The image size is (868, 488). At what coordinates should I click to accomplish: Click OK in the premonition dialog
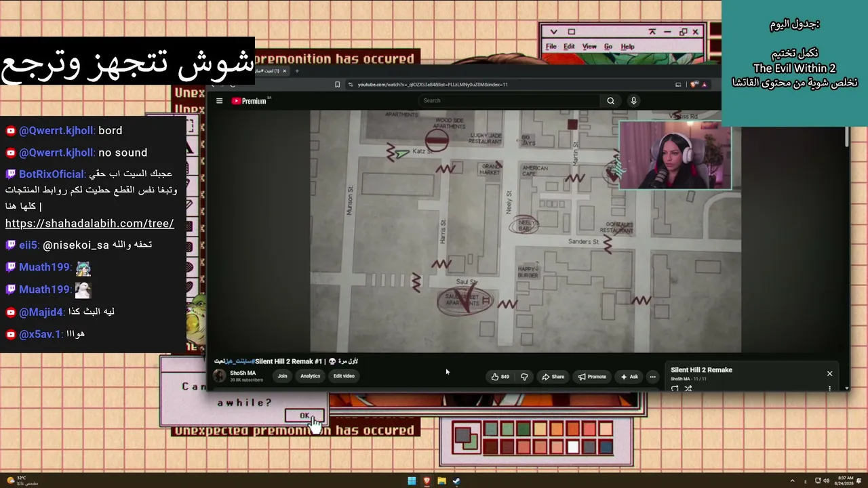[304, 416]
